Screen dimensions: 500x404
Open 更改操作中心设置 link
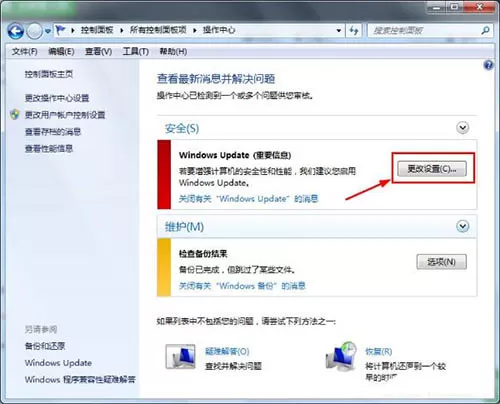57,98
